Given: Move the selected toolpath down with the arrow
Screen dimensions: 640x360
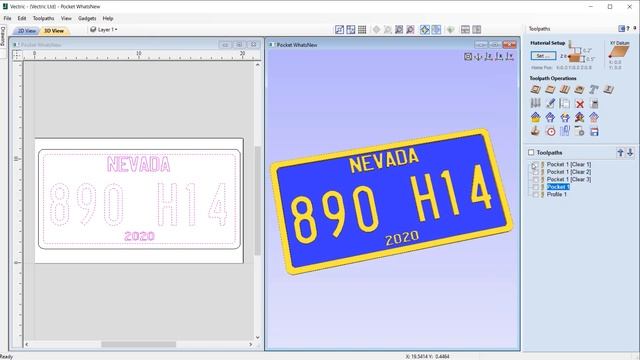Looking at the screenshot, I should pos(630,152).
